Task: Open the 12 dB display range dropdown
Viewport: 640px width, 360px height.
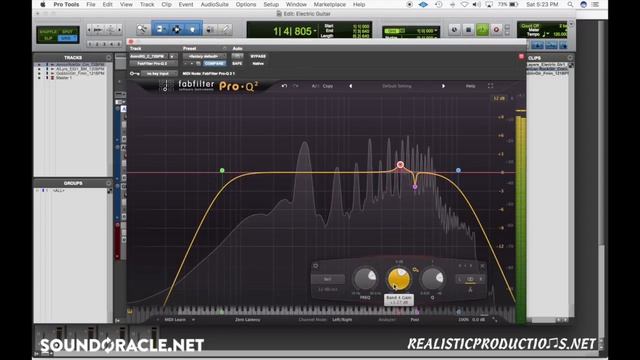Action: click(x=499, y=98)
